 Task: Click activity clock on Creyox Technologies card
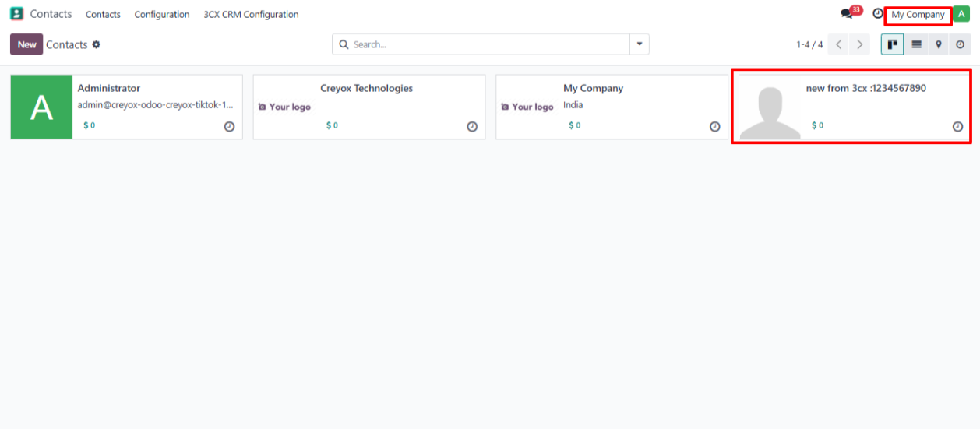[472, 127]
